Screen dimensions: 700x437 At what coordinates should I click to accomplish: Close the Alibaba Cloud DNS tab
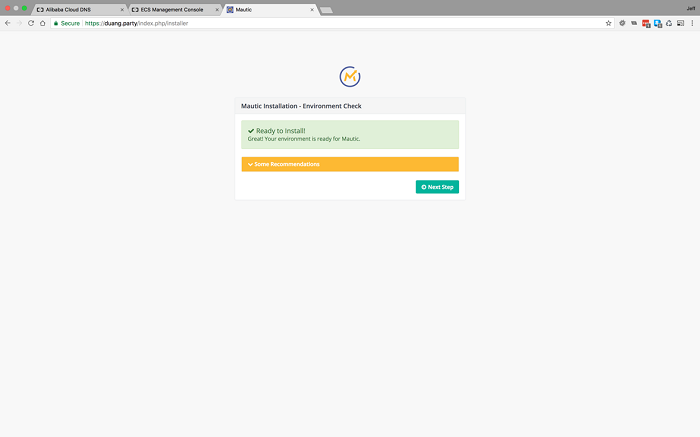click(x=122, y=10)
